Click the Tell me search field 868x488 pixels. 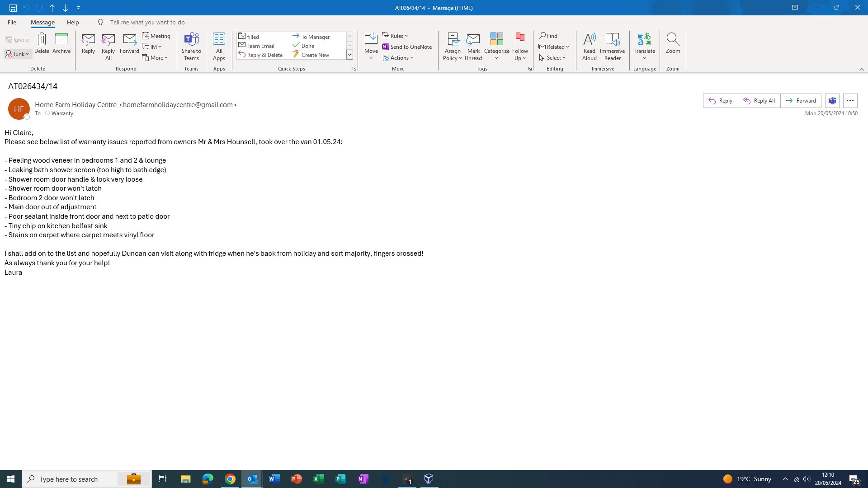click(x=147, y=22)
